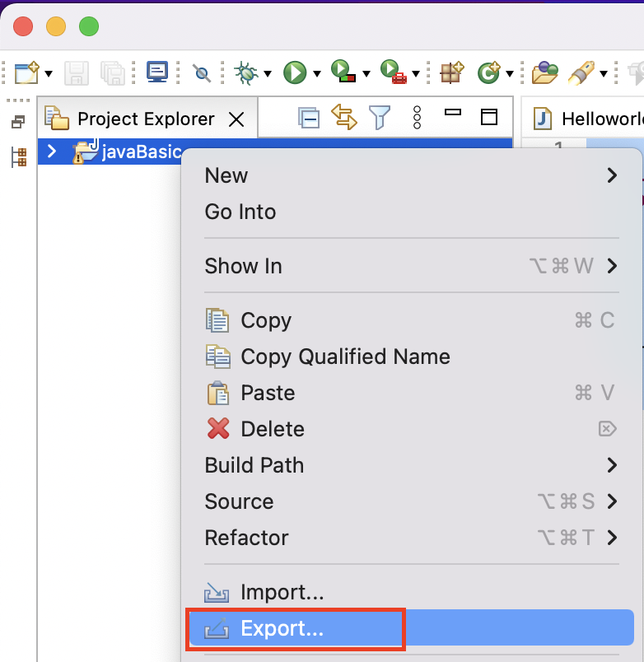Open the Search dropdown arrow
644x662 pixels.
coord(604,74)
